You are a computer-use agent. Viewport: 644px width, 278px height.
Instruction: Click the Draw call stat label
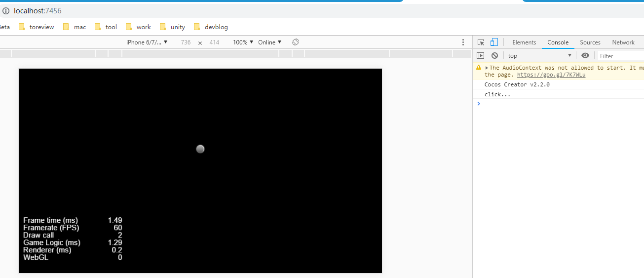coord(38,235)
